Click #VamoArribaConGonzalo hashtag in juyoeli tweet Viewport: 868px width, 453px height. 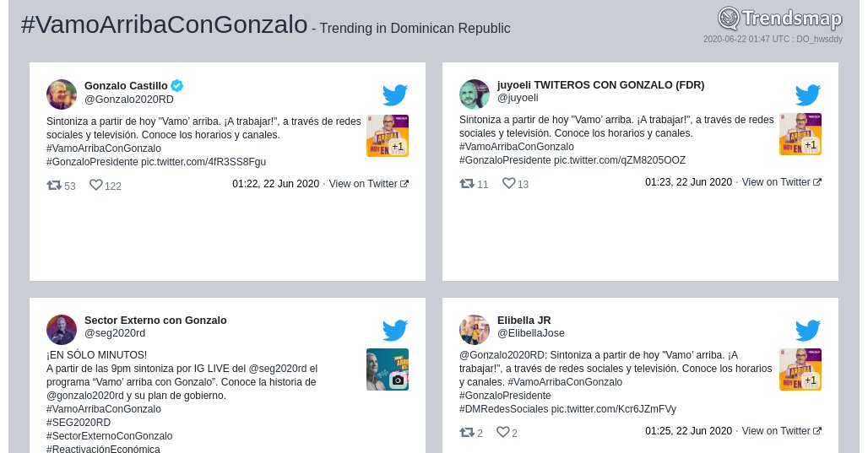pyautogui.click(x=517, y=147)
